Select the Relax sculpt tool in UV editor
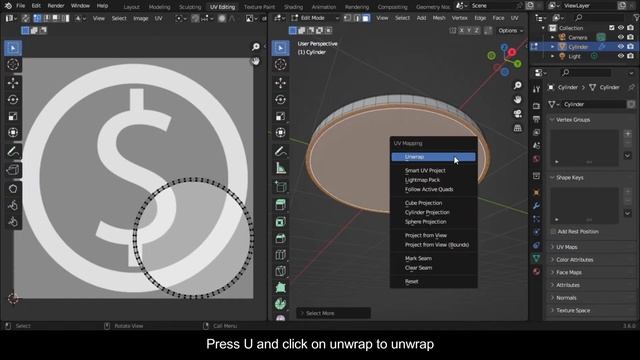This screenshot has height=360, width=640. [13, 205]
